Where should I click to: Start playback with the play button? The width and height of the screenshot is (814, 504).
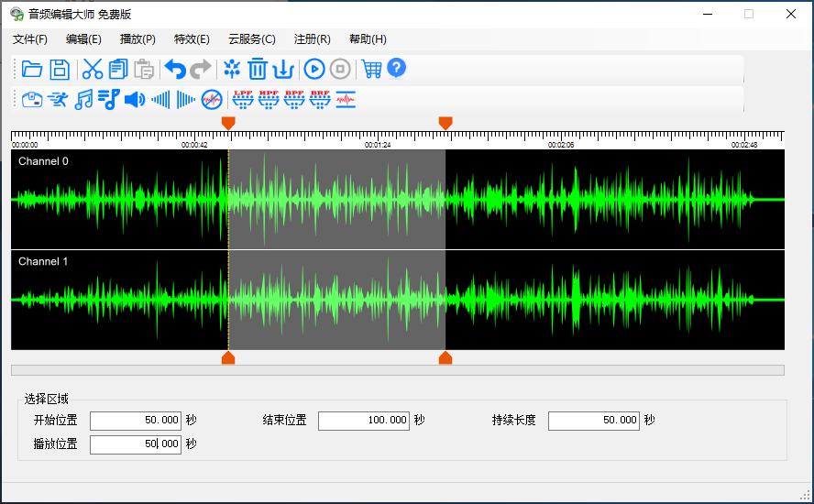click(314, 69)
